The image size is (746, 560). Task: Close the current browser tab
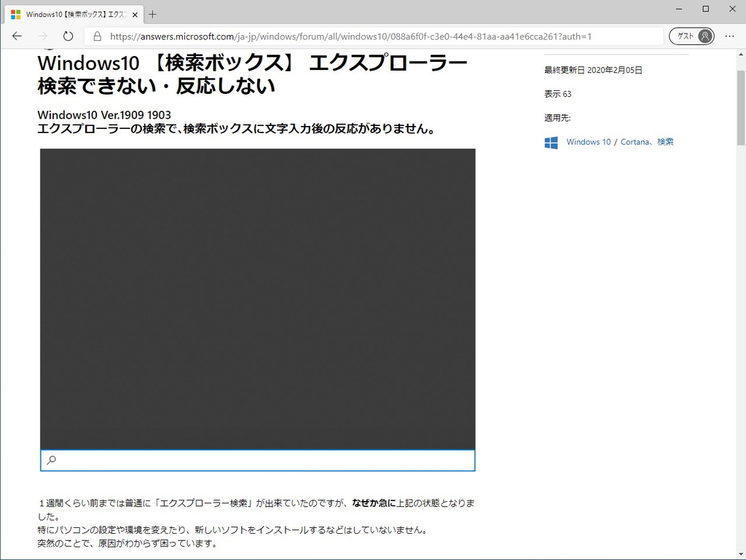tap(134, 14)
